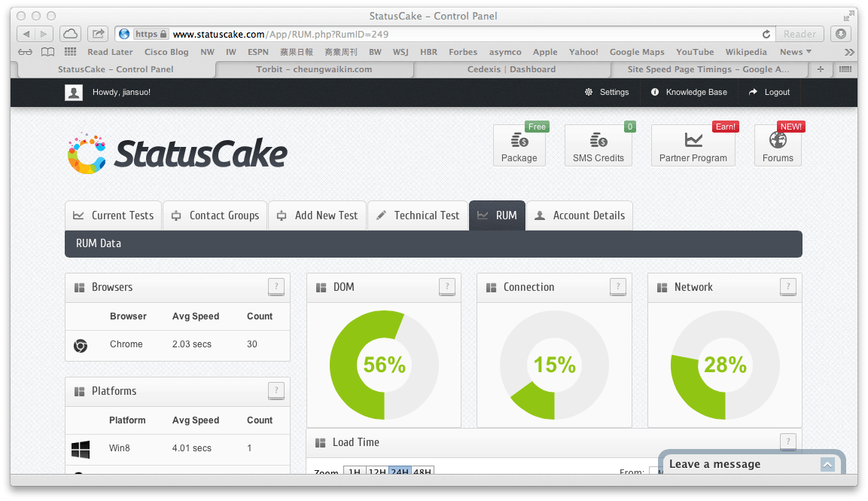Open Settings with the gear icon

pyautogui.click(x=589, y=92)
